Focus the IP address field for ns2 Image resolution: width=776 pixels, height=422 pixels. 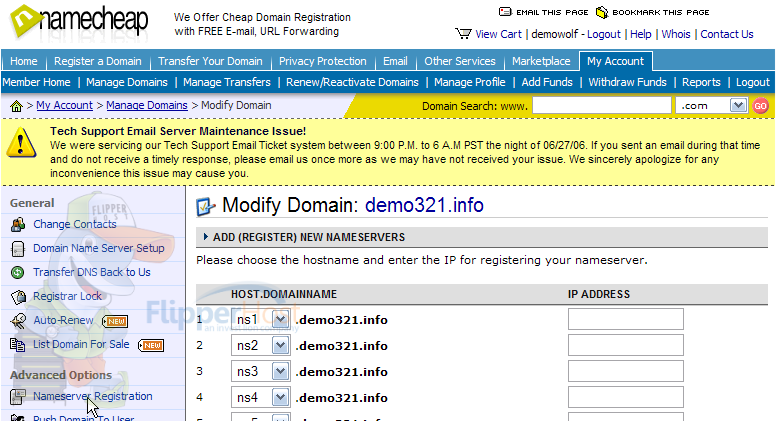tap(626, 345)
